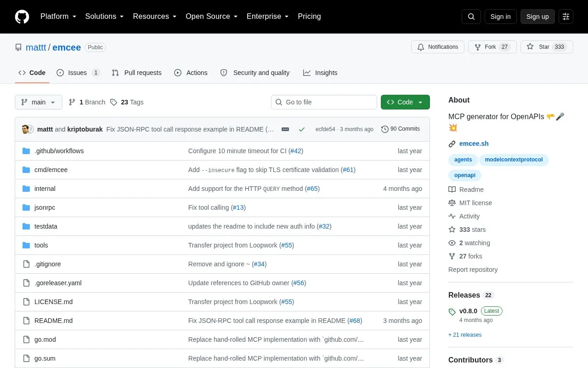Open the main branch switcher dropdown
This screenshot has height=368, width=588.
point(39,102)
